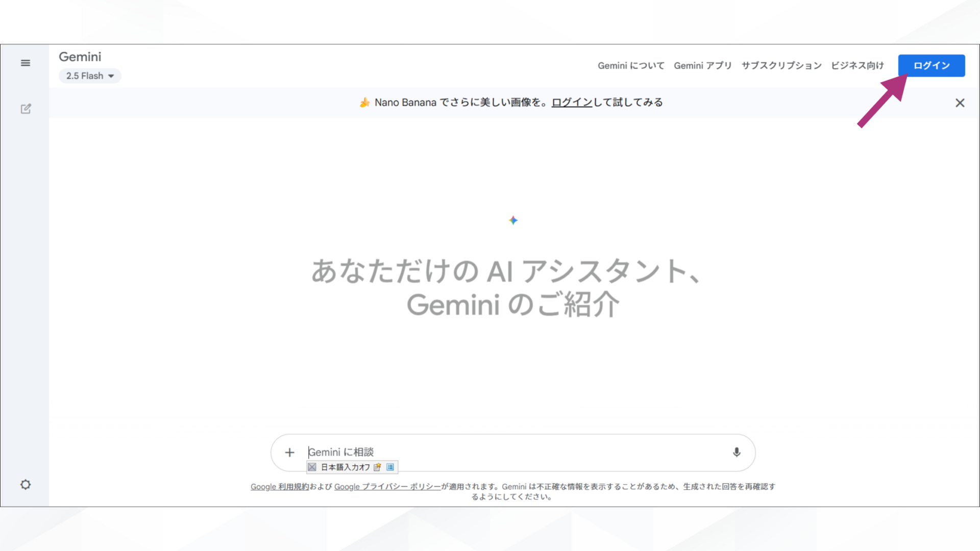Open the Gemini アプリ menu item

pos(702,65)
